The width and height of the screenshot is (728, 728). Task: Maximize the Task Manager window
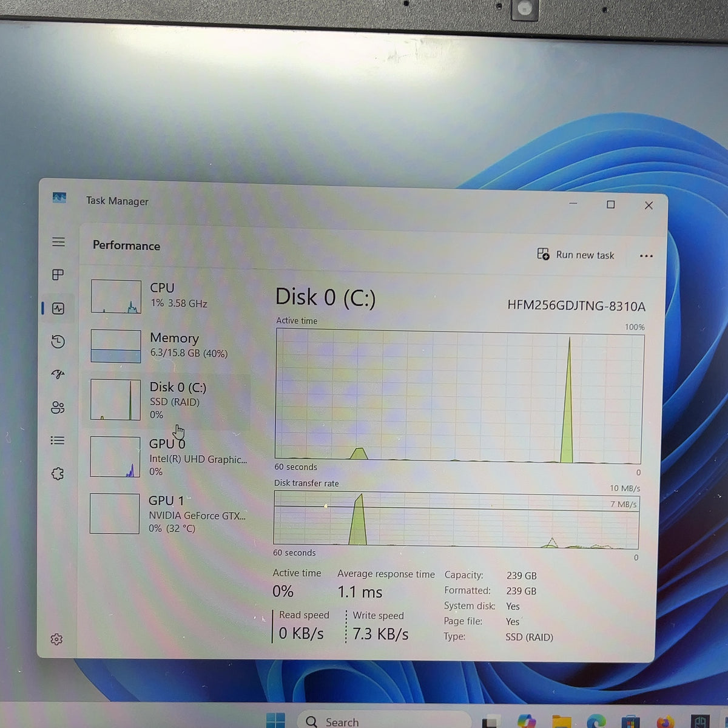611,204
